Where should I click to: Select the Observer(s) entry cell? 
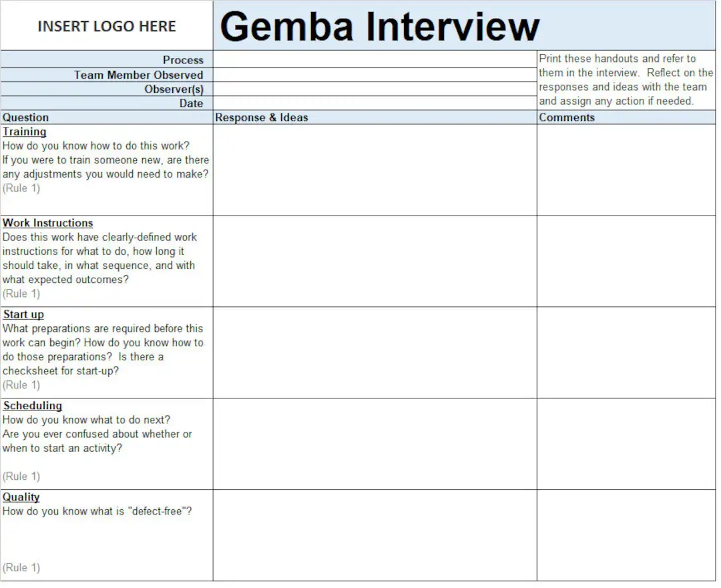[375, 89]
